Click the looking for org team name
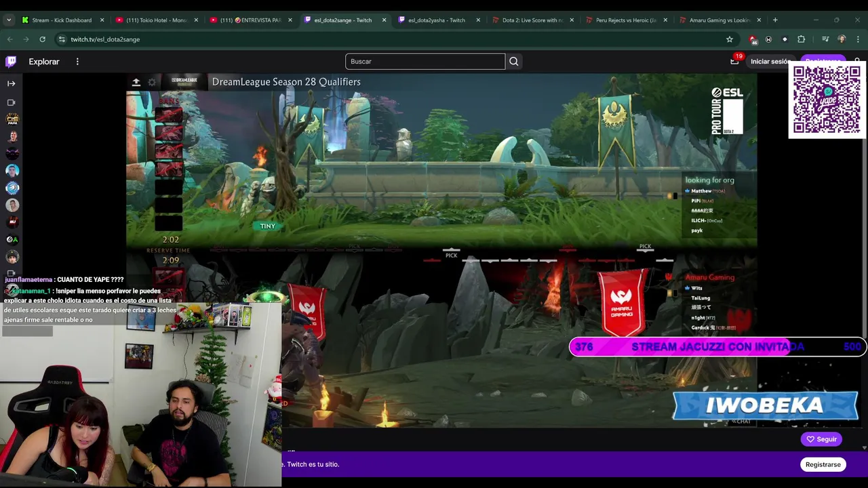 pyautogui.click(x=709, y=180)
